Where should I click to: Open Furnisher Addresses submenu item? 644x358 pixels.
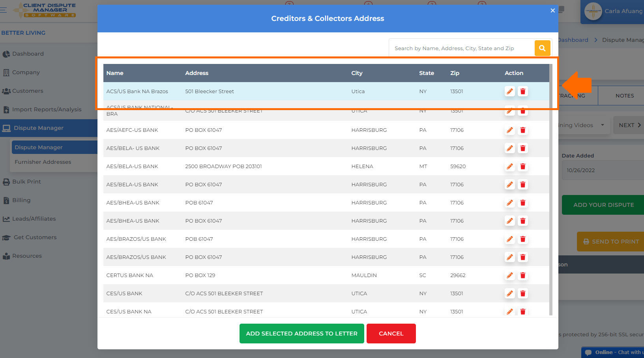coord(43,162)
